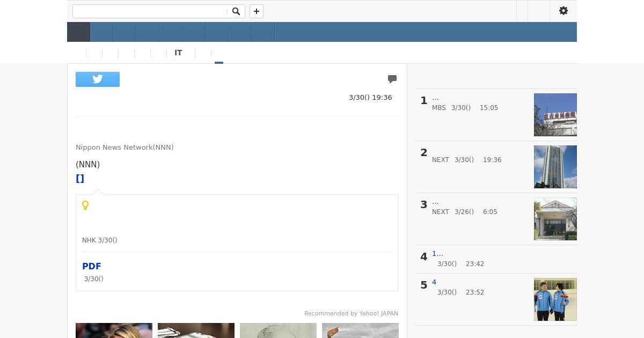Click the Recommended by Yahoo! JAPAN text
Screen dimensions: 644x338
(351, 313)
